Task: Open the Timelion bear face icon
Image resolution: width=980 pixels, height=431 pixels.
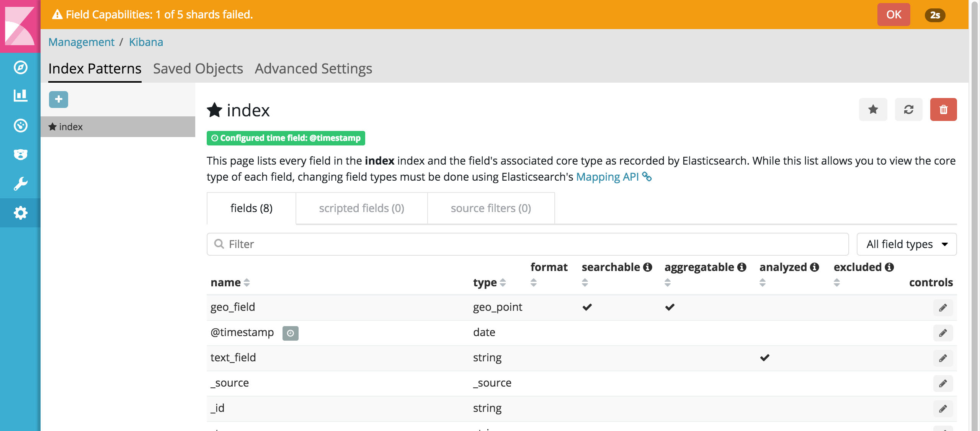Action: click(20, 155)
